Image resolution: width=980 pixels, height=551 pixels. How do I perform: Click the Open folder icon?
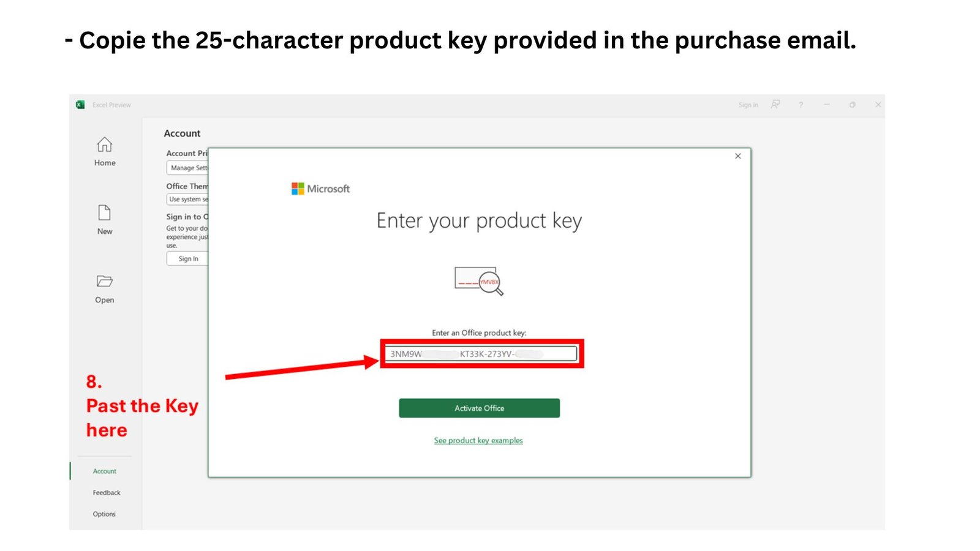tap(104, 282)
